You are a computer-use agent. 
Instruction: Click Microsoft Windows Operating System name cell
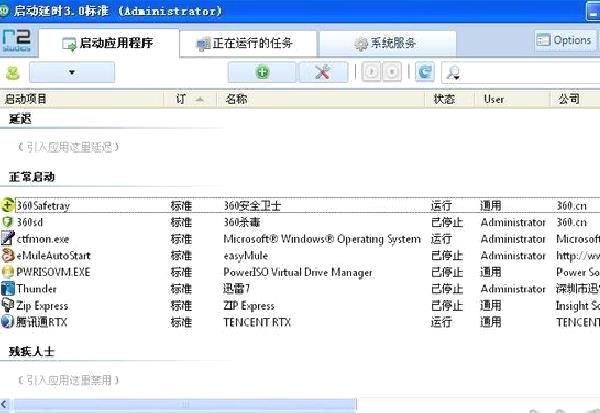(x=322, y=239)
